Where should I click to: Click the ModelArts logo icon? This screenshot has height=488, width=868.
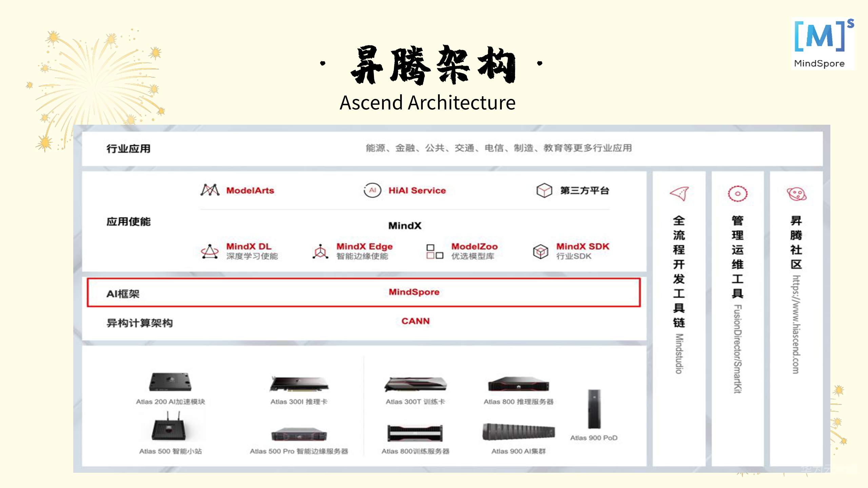point(210,190)
